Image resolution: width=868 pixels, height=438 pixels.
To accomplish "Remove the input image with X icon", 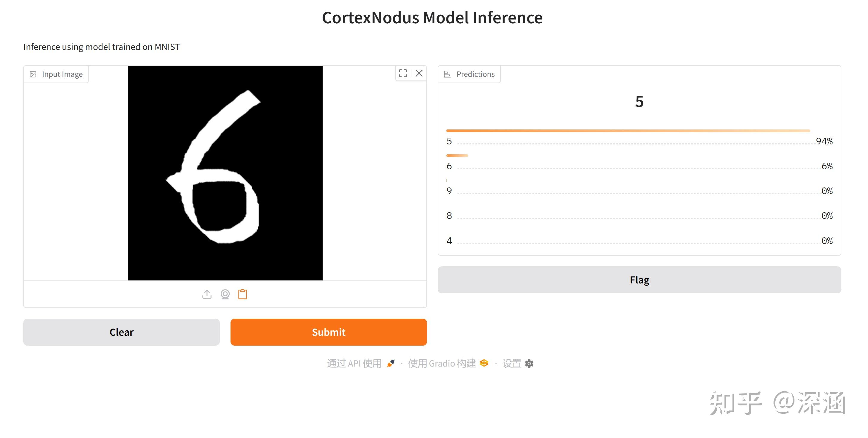I will pyautogui.click(x=419, y=73).
